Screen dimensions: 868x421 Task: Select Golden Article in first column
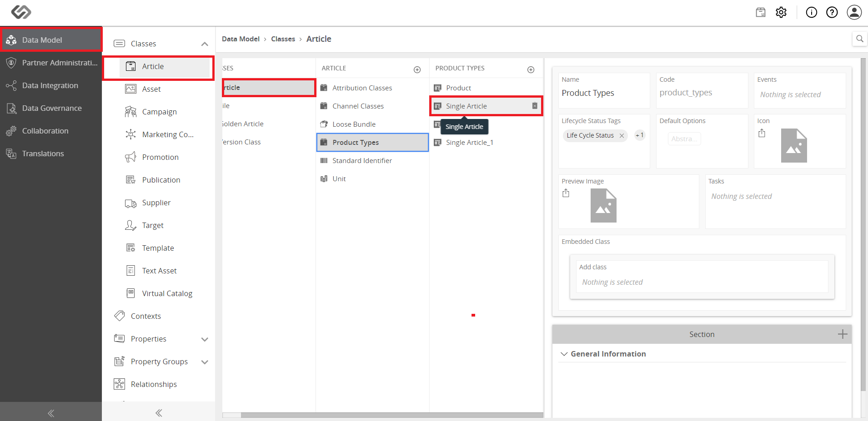[x=269, y=124]
